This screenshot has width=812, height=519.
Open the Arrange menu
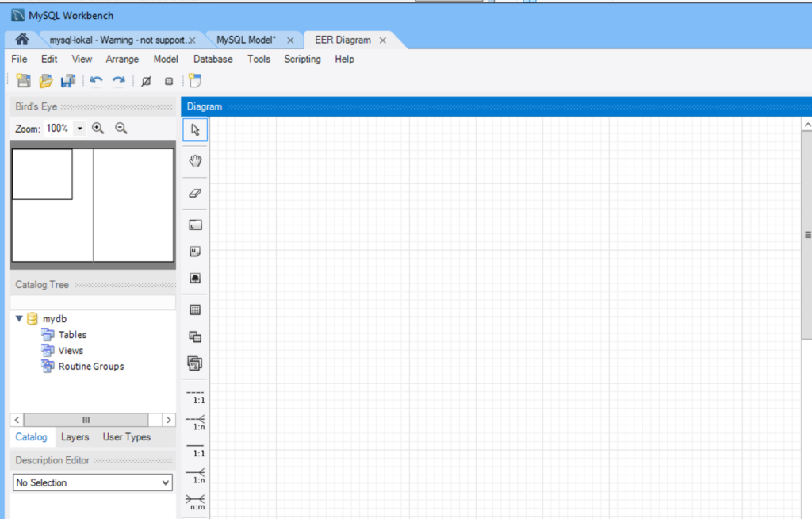pos(122,59)
